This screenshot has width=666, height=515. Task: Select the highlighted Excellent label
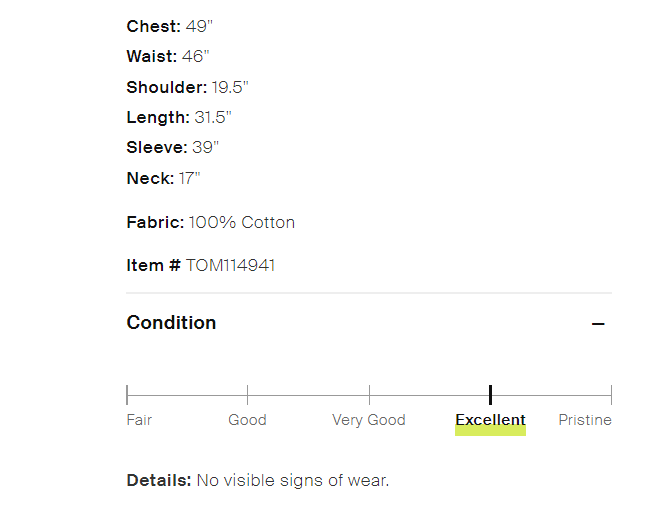[x=490, y=421]
